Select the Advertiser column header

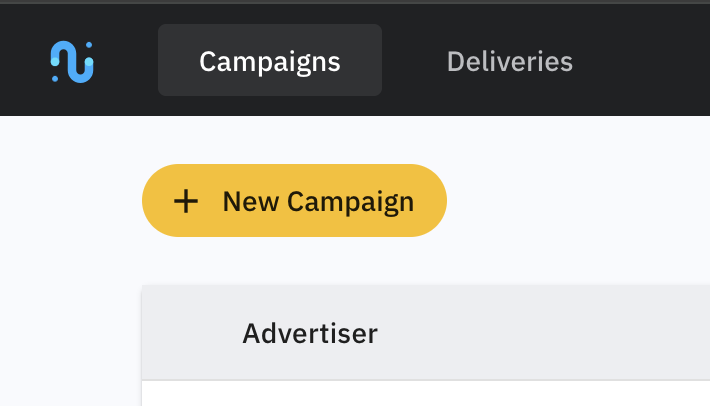point(310,333)
